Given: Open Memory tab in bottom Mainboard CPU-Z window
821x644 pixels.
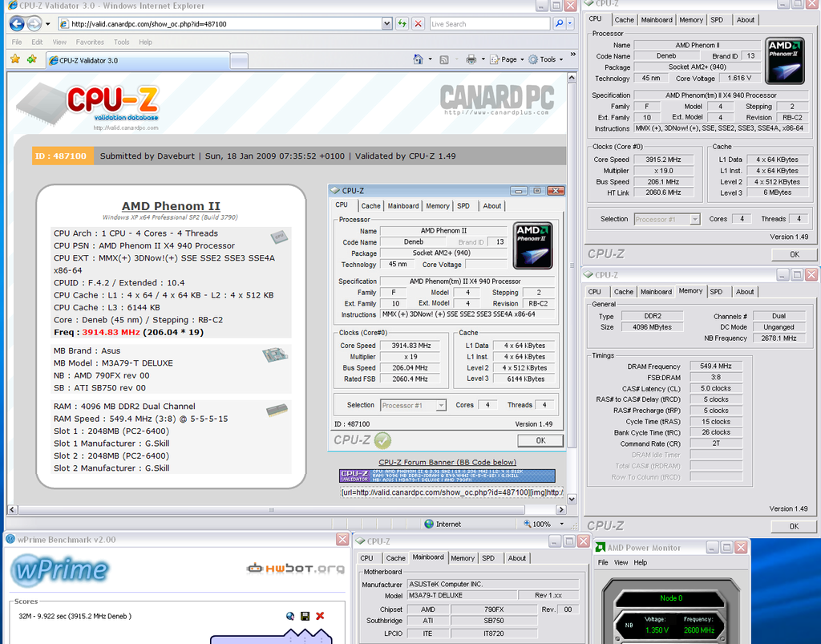Looking at the screenshot, I should [463, 558].
